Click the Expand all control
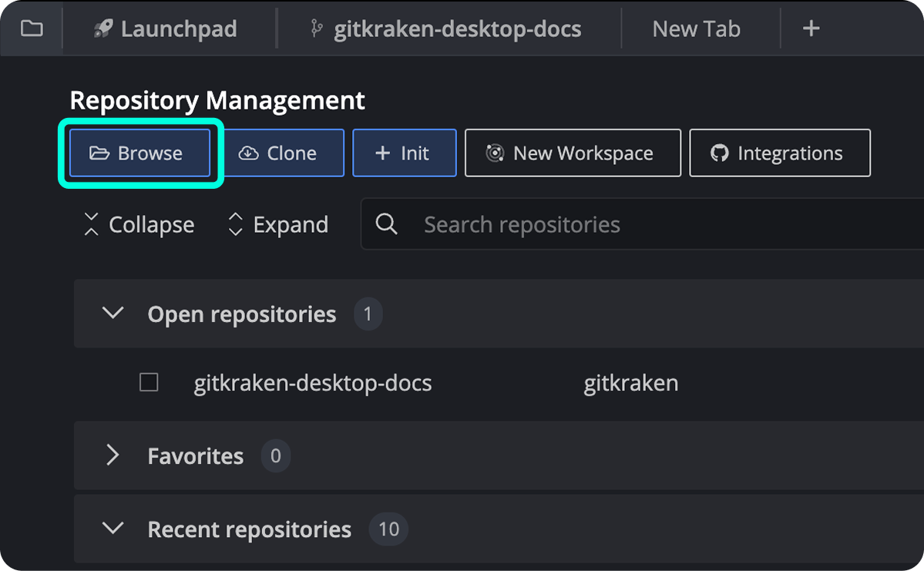Screen dimensions: 924x571 click(277, 223)
